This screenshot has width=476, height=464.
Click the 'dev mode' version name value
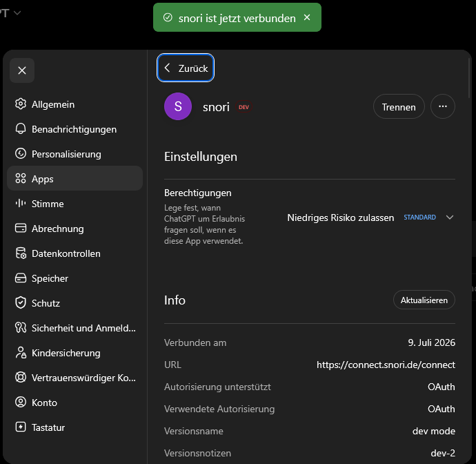(x=433, y=431)
